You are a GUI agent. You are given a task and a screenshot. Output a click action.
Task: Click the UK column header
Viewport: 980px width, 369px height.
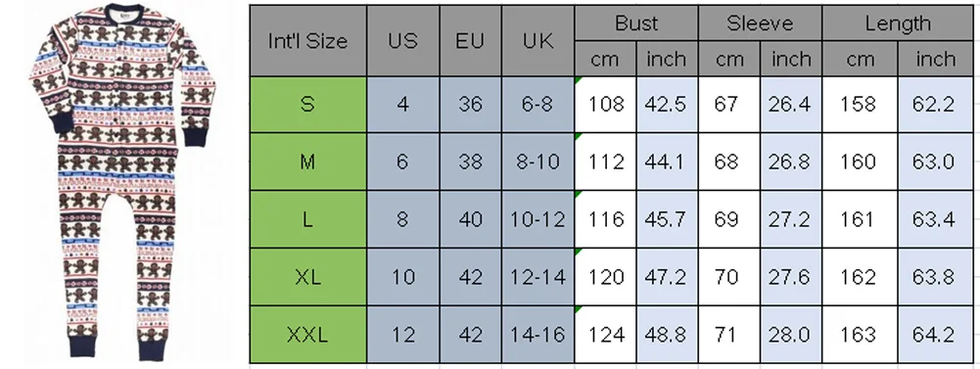click(538, 41)
